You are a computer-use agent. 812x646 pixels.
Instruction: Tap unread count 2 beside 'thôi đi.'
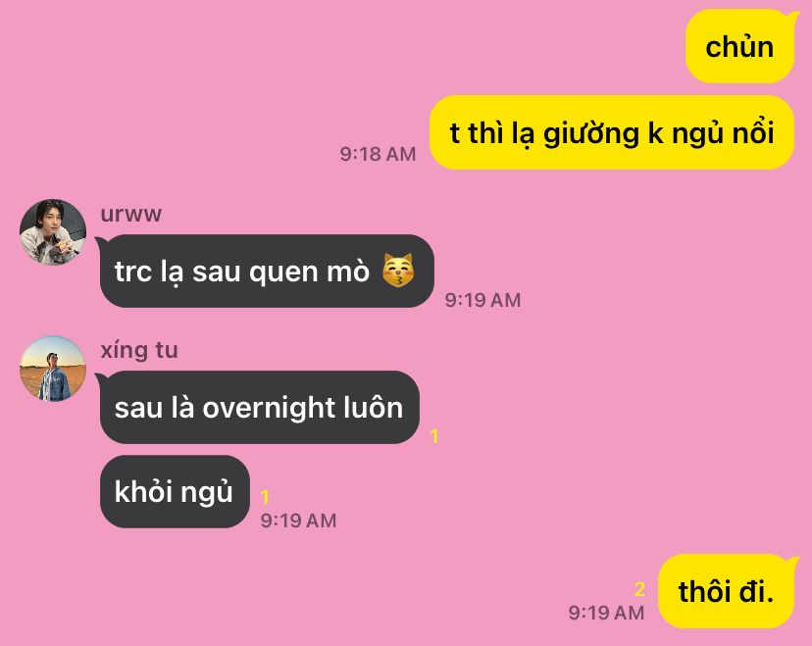pyautogui.click(x=639, y=589)
